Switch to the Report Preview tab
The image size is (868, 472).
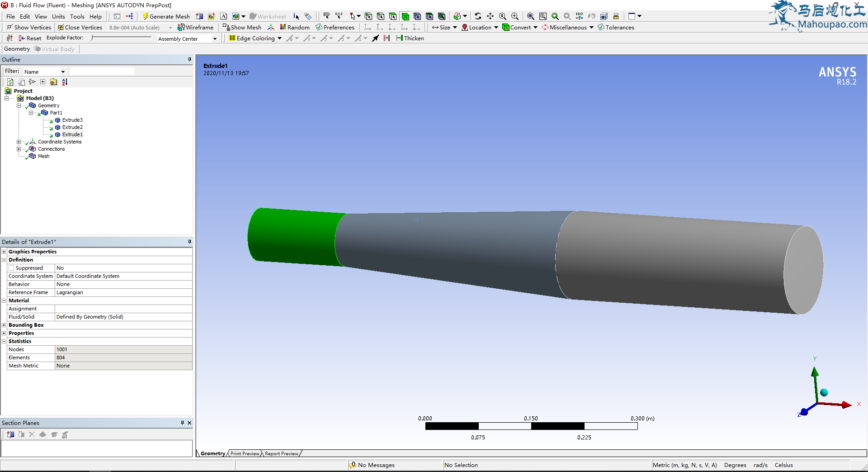point(282,453)
